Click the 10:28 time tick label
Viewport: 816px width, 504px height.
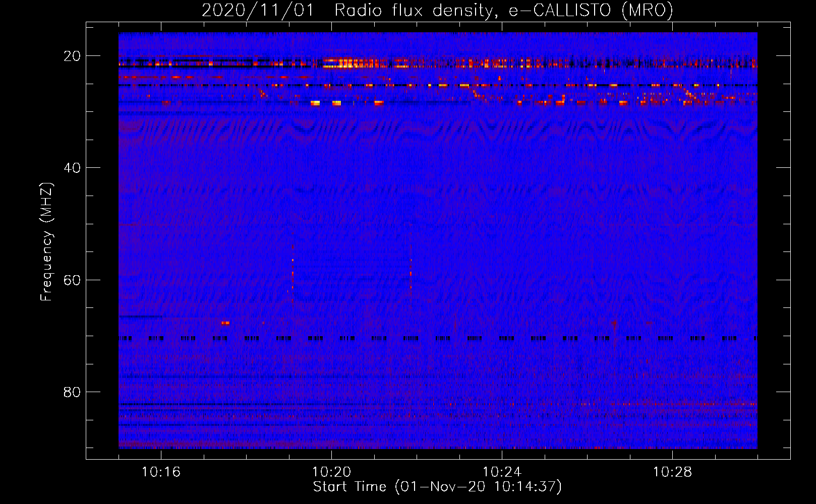(672, 472)
